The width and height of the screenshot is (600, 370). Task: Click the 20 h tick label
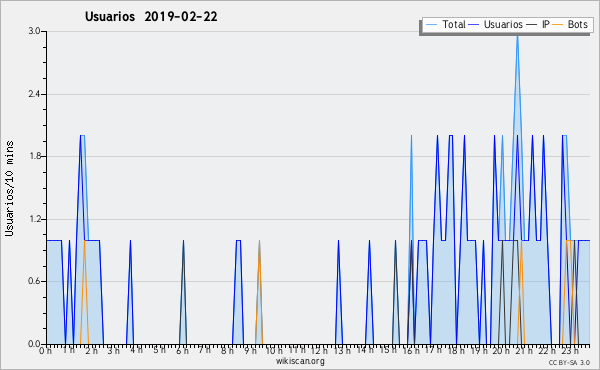tap(501, 351)
